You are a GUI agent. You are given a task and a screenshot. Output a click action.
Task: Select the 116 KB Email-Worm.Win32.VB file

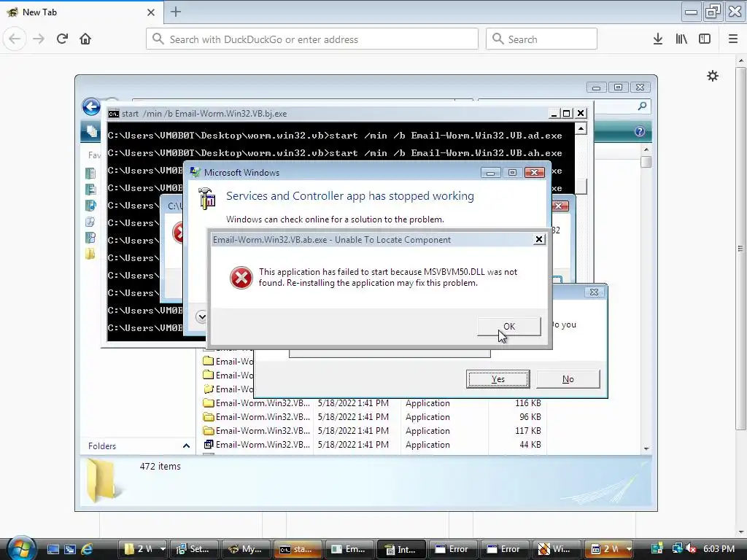point(374,402)
